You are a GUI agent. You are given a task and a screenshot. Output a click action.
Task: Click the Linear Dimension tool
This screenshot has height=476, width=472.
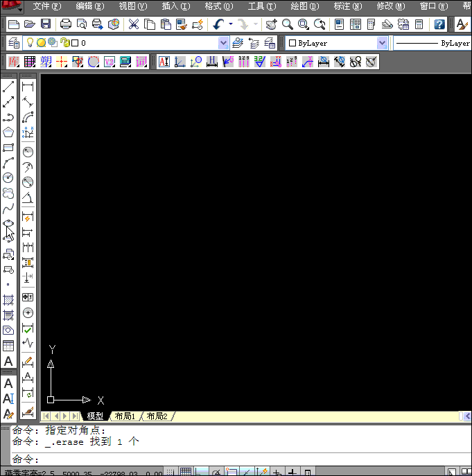click(x=28, y=87)
